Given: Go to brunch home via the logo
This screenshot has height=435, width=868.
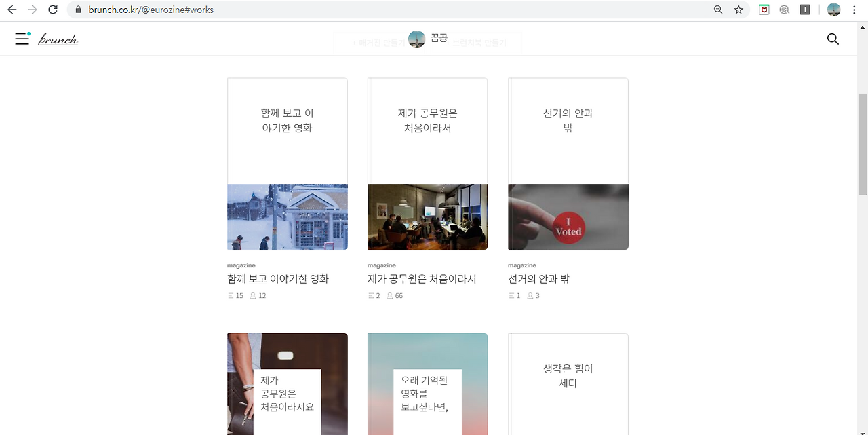Looking at the screenshot, I should (58, 39).
